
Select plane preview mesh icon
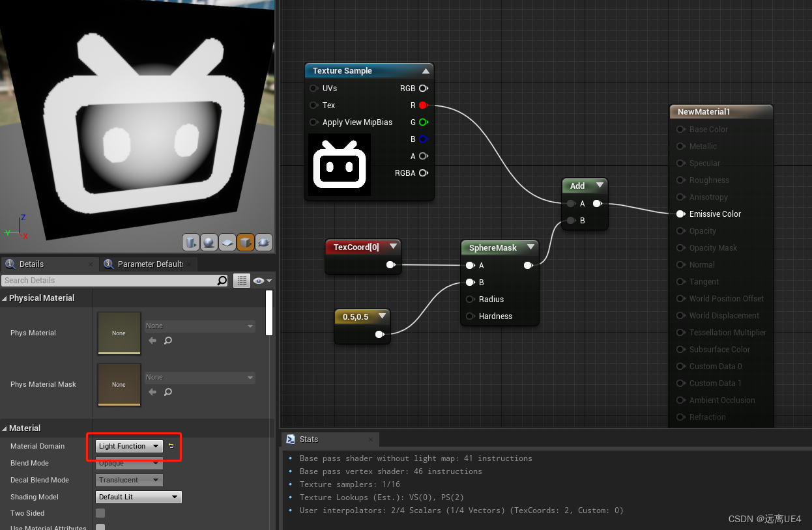coord(227,242)
